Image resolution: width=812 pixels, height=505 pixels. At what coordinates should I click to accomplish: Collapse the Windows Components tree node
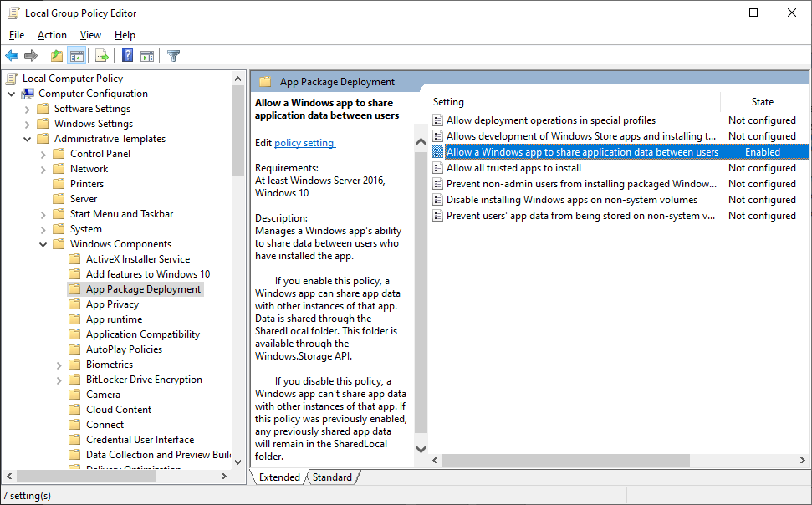[x=43, y=244]
